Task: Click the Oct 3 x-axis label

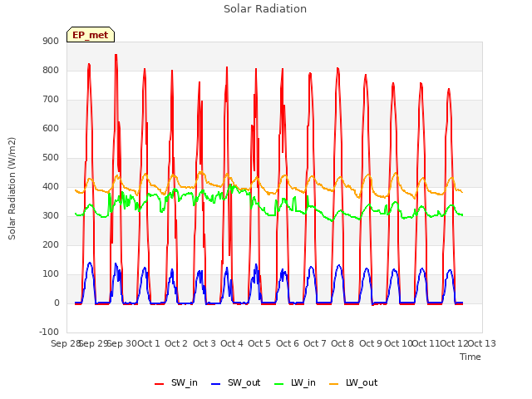Action: 204,343
